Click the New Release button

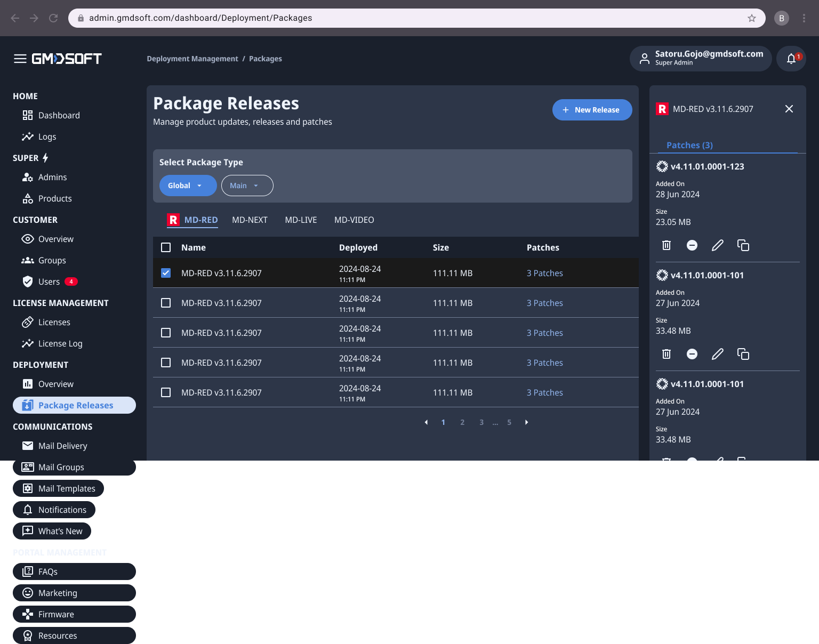click(x=592, y=110)
